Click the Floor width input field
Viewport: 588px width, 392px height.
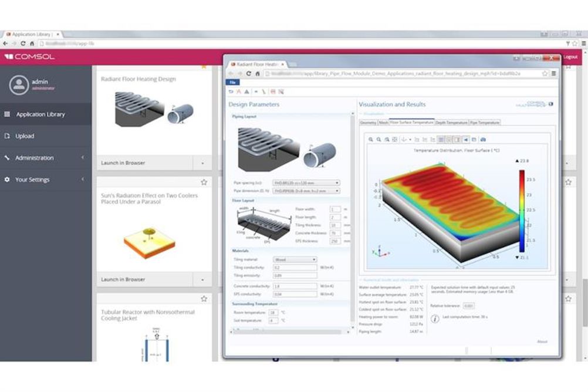pos(335,209)
